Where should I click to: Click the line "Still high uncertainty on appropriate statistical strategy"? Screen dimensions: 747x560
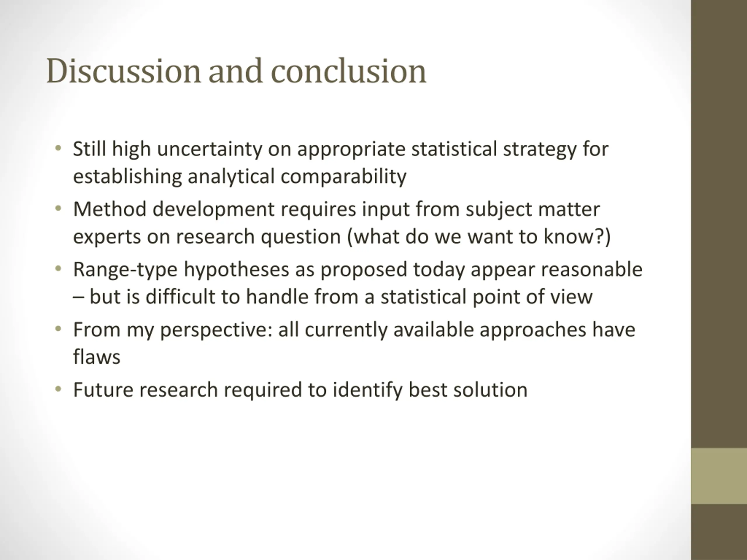(341, 149)
